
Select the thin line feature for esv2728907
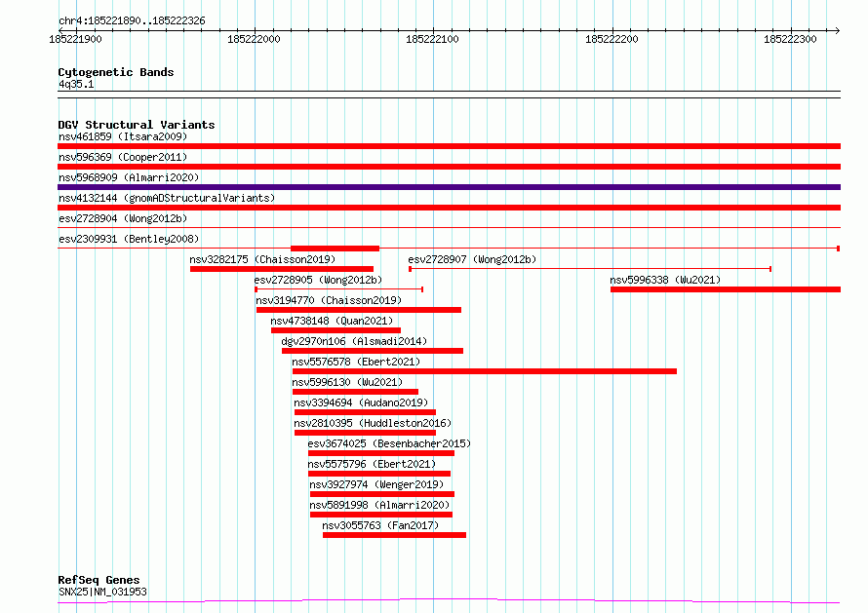[x=590, y=269]
